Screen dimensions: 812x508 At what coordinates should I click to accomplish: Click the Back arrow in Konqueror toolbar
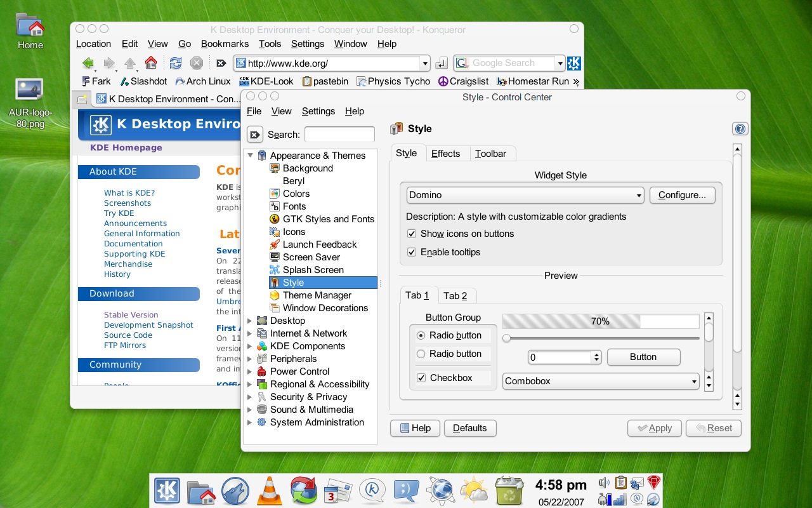pyautogui.click(x=88, y=63)
